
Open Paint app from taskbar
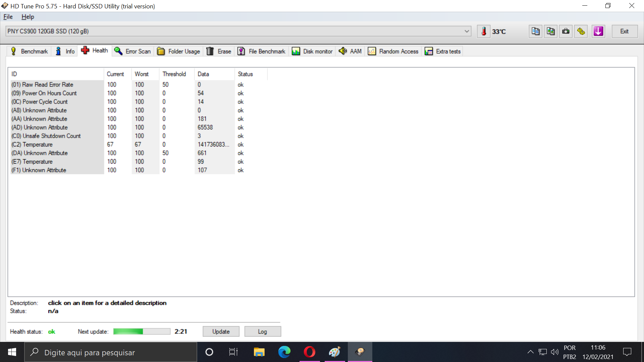(335, 352)
